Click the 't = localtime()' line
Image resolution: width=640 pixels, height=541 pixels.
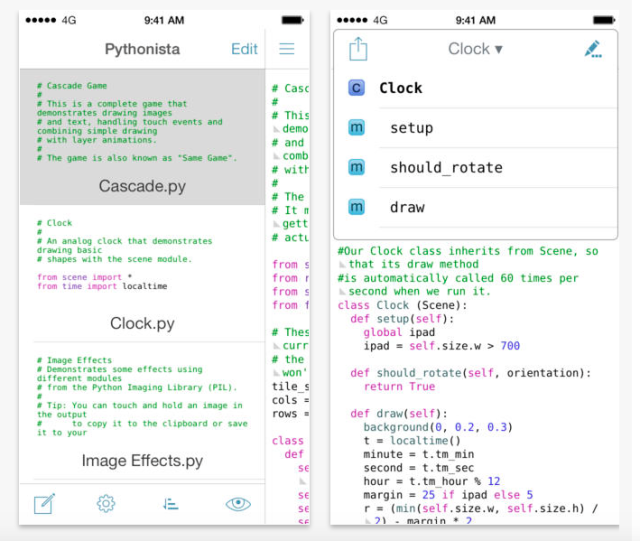(412, 441)
